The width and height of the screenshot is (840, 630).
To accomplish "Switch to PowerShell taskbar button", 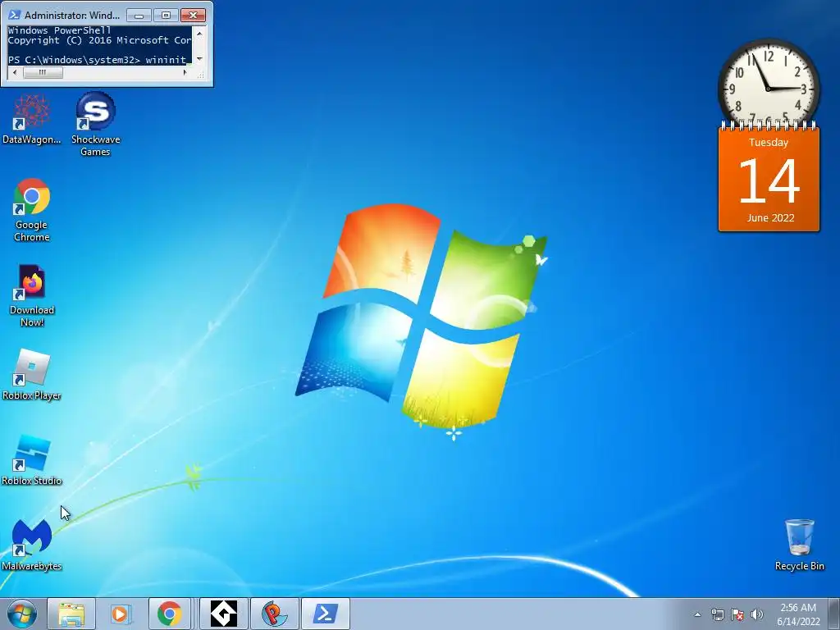I will point(325,614).
